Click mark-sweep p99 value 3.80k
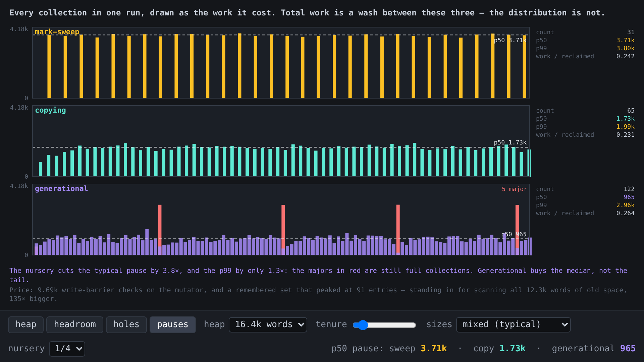This screenshot has width=644, height=362. [625, 48]
